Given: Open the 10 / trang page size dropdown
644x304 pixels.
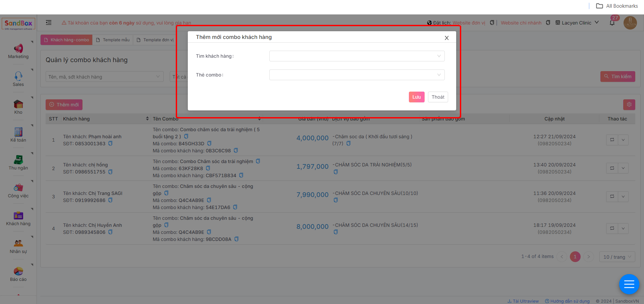Looking at the screenshot, I should (x=617, y=257).
